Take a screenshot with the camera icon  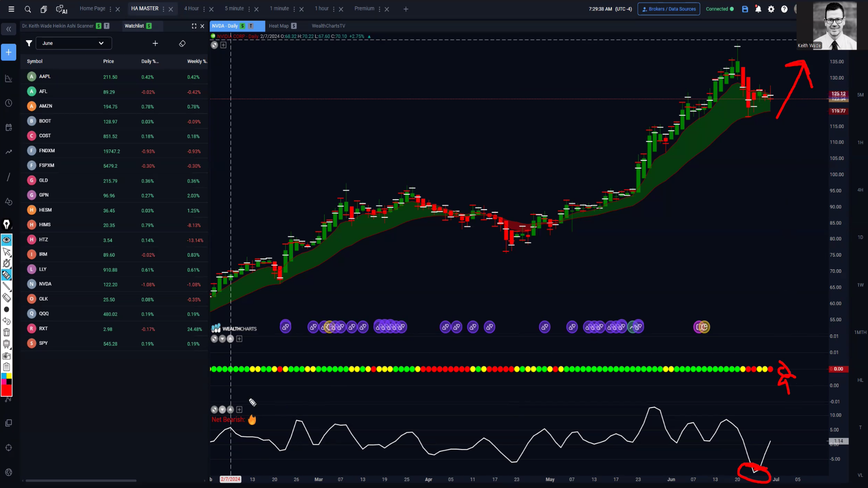point(6,356)
